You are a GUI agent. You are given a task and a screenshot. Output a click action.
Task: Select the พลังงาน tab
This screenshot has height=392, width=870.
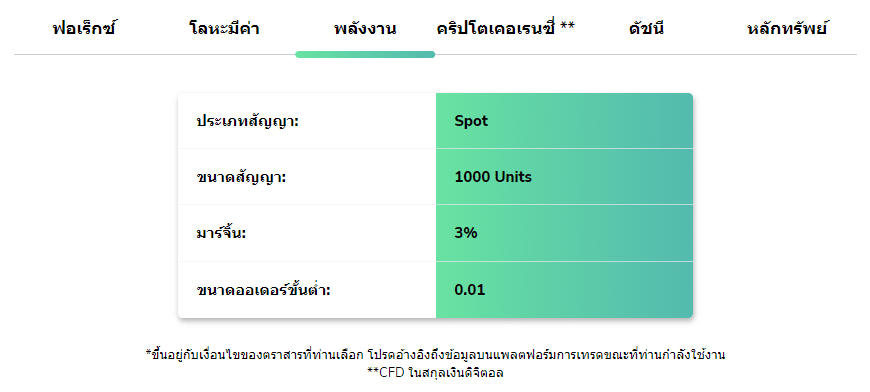pyautogui.click(x=365, y=29)
